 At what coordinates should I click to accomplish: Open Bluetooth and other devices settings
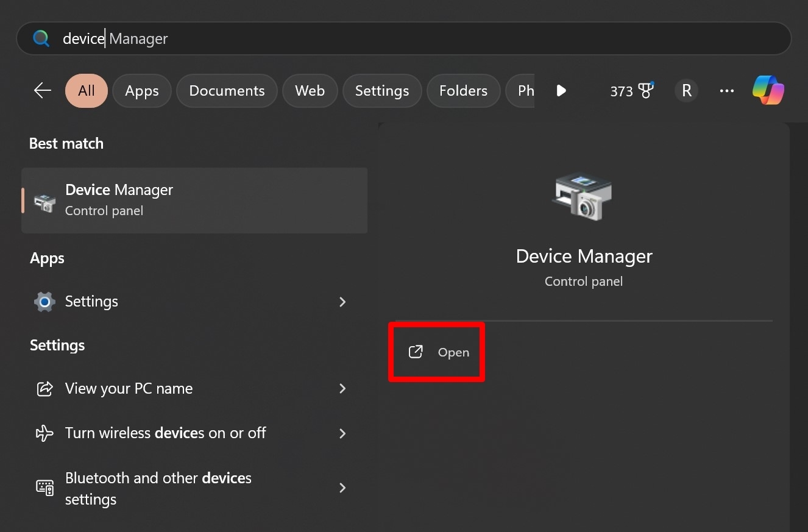pos(194,488)
